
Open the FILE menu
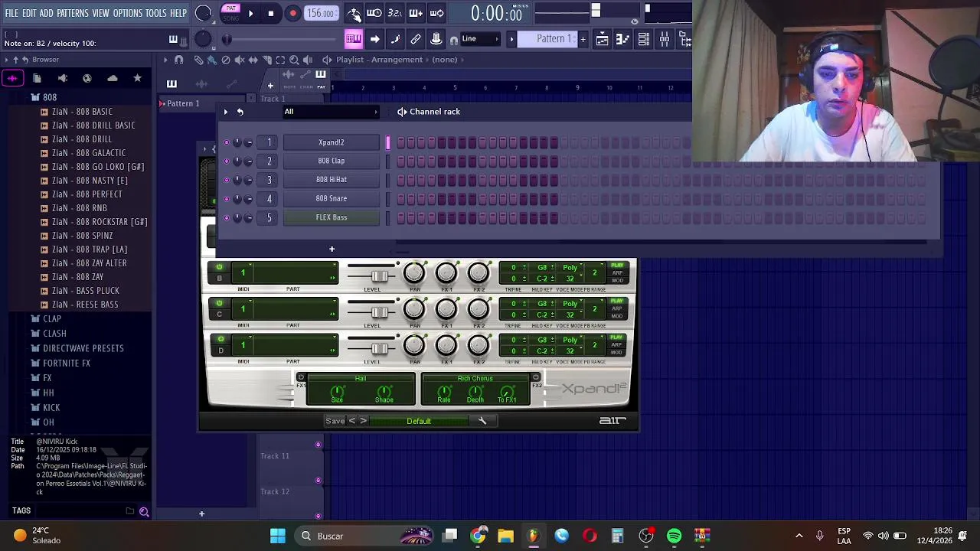click(11, 14)
